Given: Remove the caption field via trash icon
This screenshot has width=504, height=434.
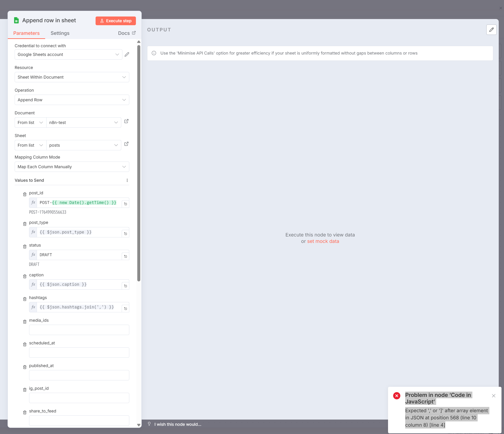Looking at the screenshot, I should (x=25, y=276).
